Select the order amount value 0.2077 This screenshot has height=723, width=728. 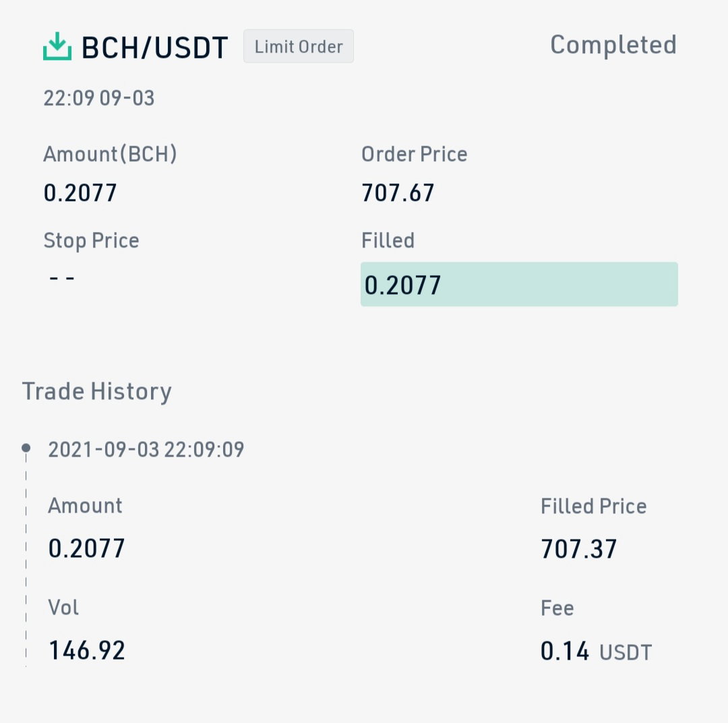[80, 193]
